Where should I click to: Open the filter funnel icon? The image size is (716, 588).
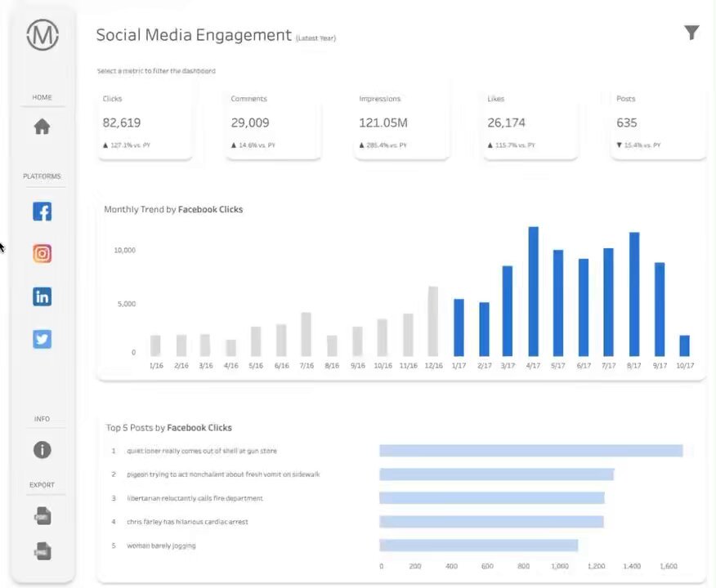(x=691, y=33)
